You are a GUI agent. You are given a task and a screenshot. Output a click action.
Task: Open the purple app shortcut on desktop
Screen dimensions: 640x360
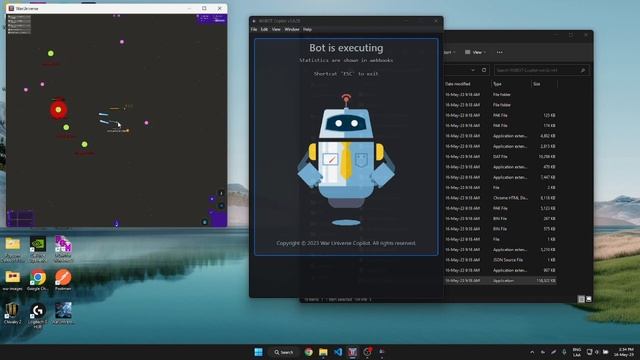click(x=63, y=249)
